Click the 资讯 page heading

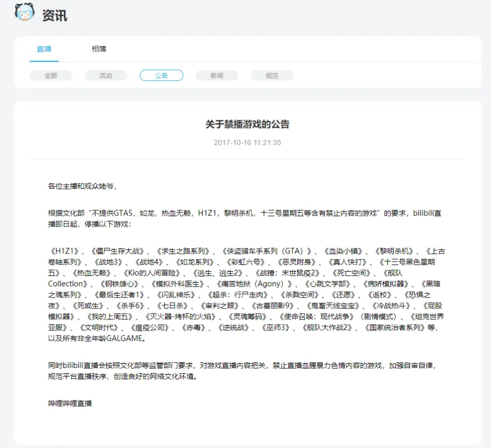[x=55, y=15]
